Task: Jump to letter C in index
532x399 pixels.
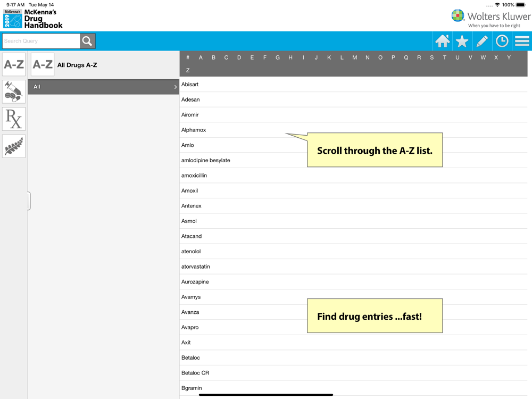Action: [226, 57]
